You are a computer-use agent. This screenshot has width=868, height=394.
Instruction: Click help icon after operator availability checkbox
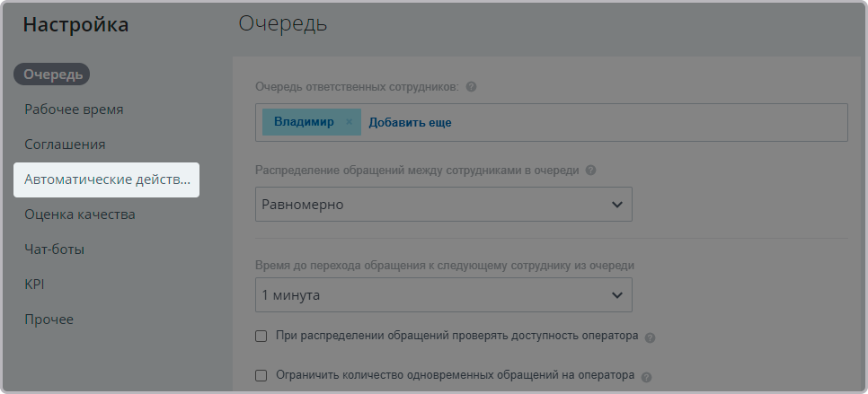(x=650, y=337)
